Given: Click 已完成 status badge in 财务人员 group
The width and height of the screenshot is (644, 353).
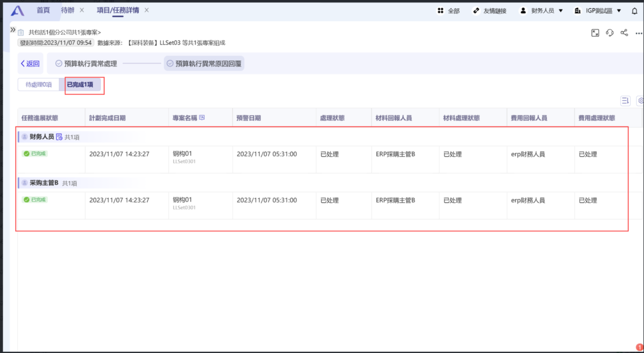Looking at the screenshot, I should tap(35, 154).
